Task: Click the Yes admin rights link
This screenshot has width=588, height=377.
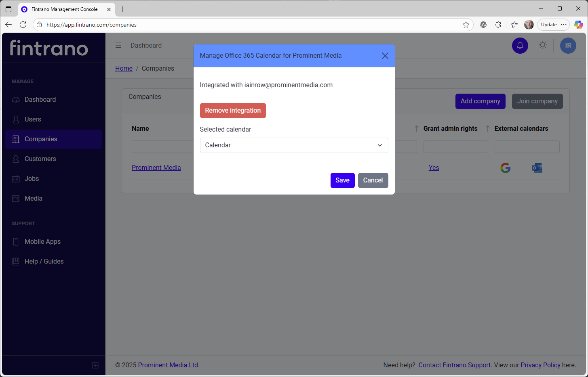Action: point(434,168)
